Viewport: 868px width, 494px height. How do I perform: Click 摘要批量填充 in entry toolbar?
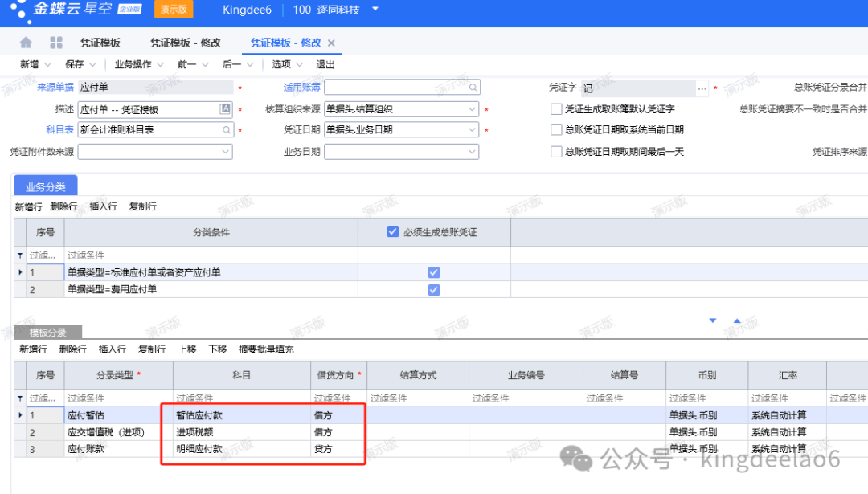(266, 349)
